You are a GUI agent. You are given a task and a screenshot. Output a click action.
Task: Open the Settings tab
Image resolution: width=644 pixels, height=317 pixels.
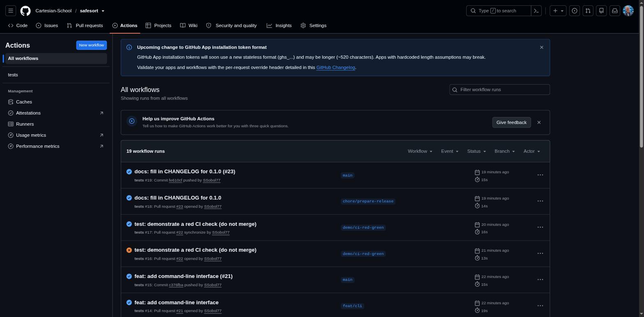click(313, 25)
